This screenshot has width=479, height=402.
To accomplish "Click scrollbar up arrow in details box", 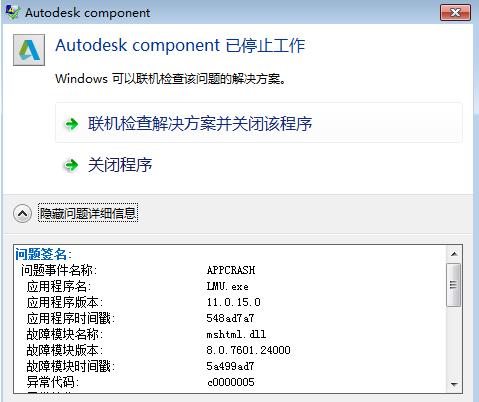I will [454, 254].
